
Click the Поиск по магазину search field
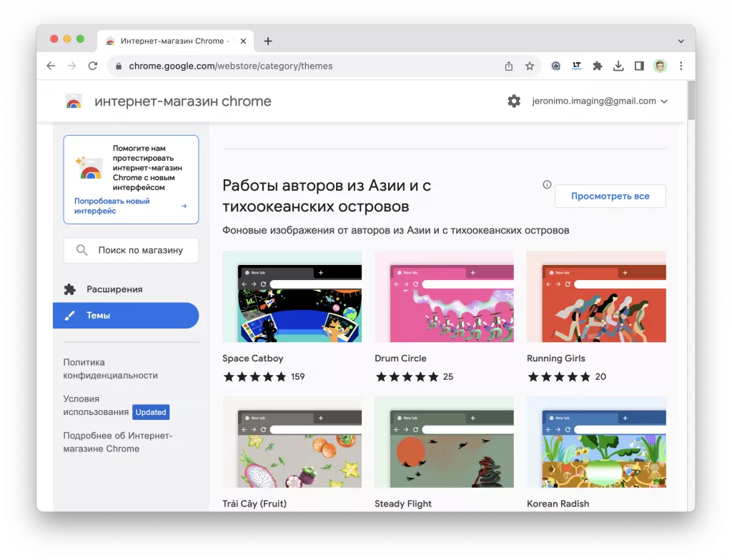point(131,250)
